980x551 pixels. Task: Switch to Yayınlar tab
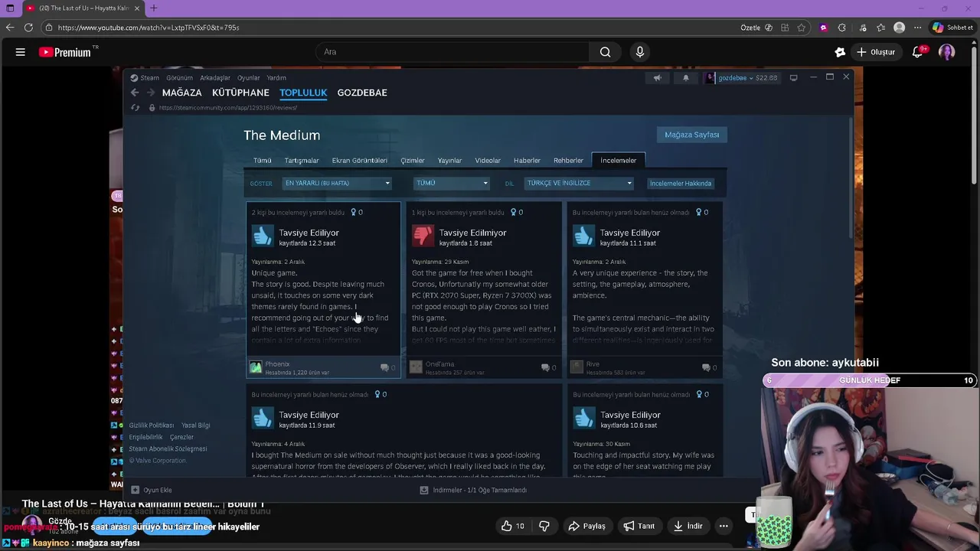tap(449, 161)
